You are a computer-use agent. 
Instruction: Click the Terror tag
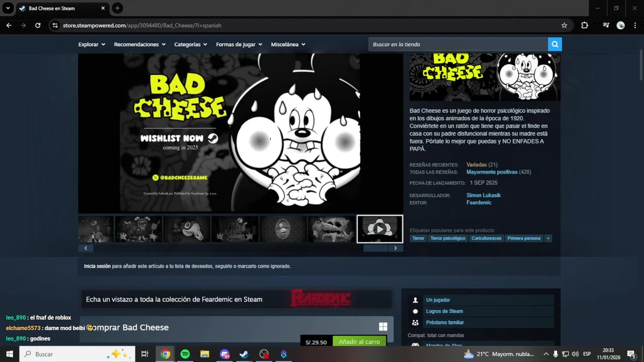tap(419, 238)
